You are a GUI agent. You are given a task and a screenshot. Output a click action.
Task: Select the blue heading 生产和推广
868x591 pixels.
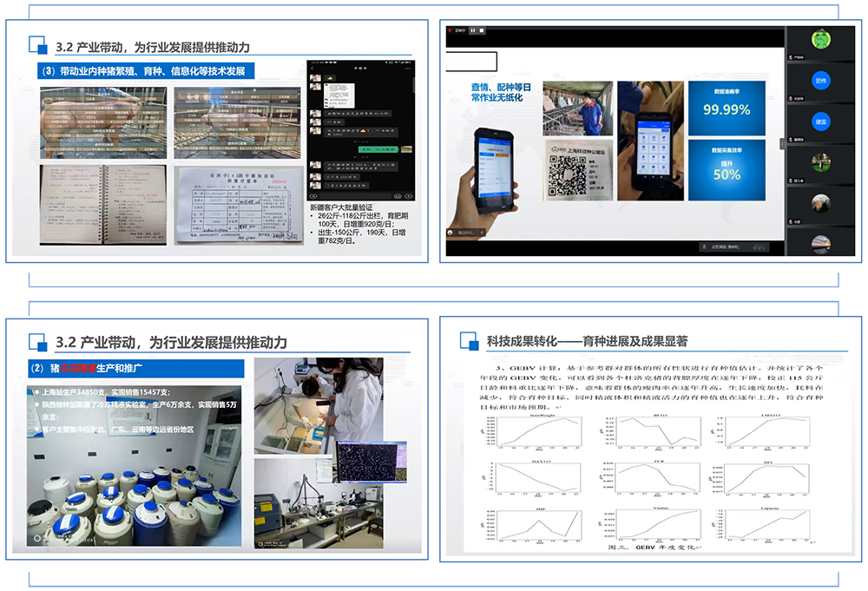pyautogui.click(x=138, y=369)
